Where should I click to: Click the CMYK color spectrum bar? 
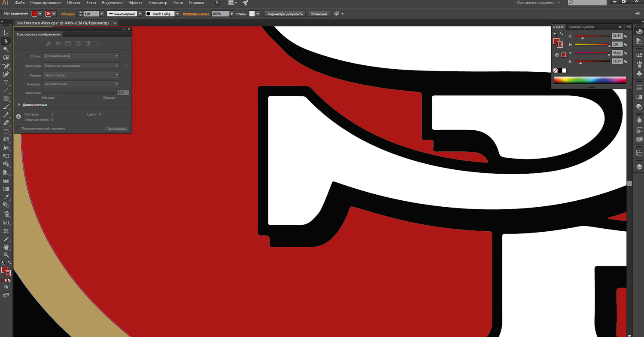(x=590, y=80)
